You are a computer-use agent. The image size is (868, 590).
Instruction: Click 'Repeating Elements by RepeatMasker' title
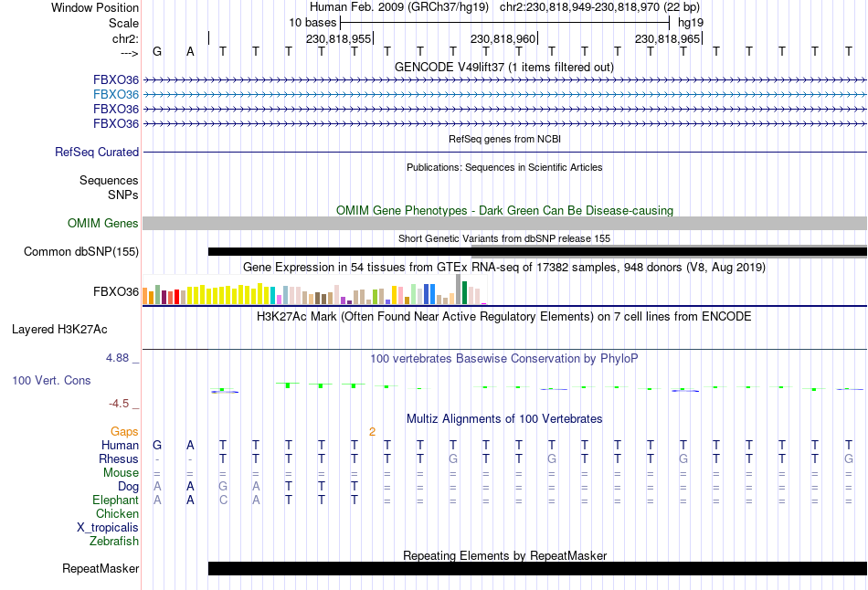point(504,555)
